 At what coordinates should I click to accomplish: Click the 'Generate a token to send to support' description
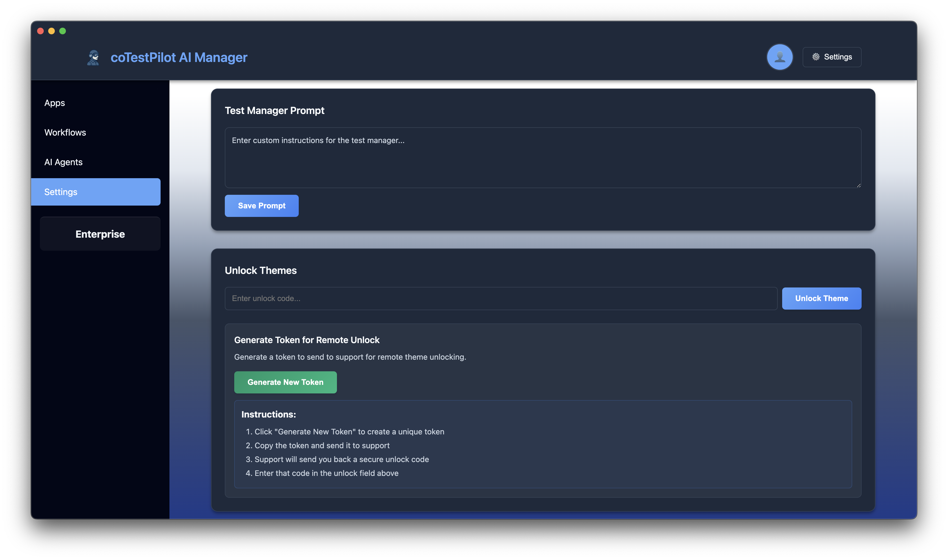tap(350, 357)
